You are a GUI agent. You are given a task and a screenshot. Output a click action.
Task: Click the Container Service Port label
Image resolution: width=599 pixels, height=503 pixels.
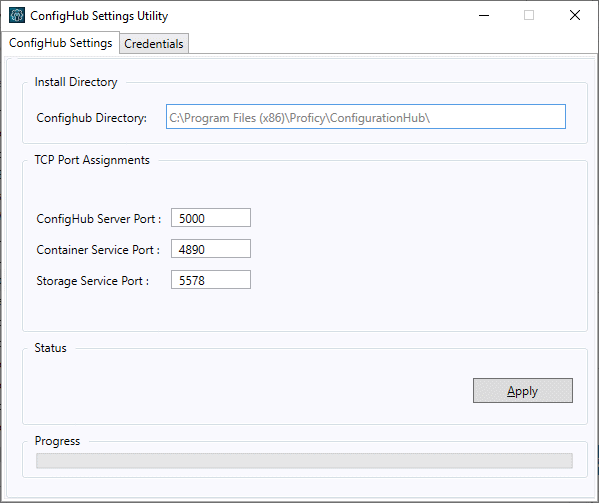(98, 250)
